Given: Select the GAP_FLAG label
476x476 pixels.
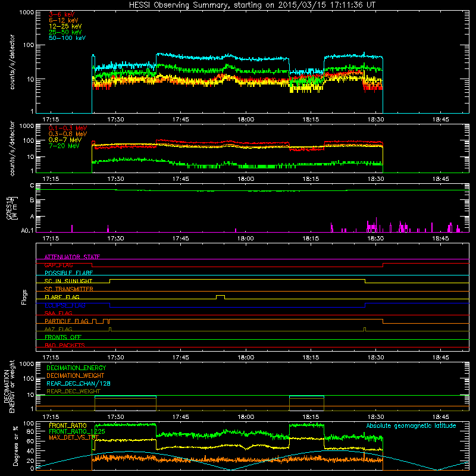Looking at the screenshot, I should [58, 265].
